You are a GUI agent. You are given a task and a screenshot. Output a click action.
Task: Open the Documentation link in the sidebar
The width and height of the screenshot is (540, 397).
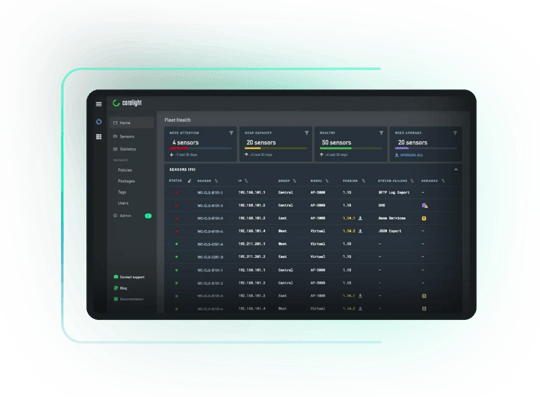coord(128,299)
